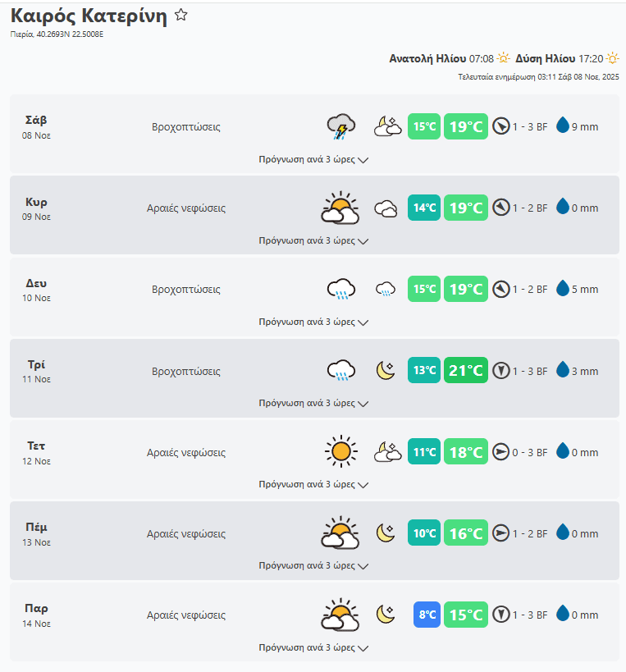Open the Κυρ 09 Νοε day label
626x672 pixels.
coord(36,208)
